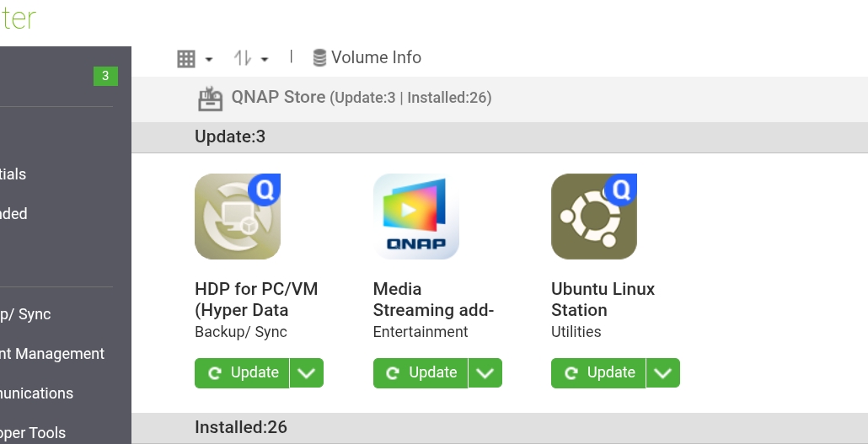Expand Media Streaming update options arrow
The width and height of the screenshot is (868, 444).
[x=485, y=372]
